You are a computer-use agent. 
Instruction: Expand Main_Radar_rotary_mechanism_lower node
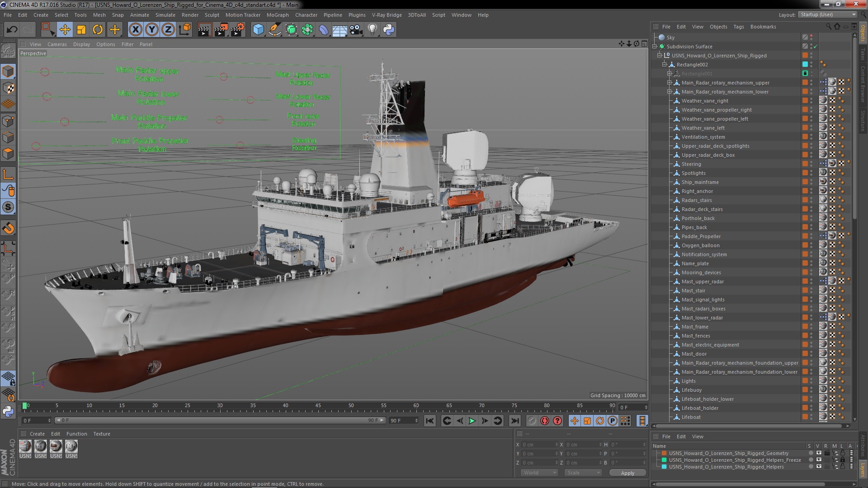coord(670,92)
